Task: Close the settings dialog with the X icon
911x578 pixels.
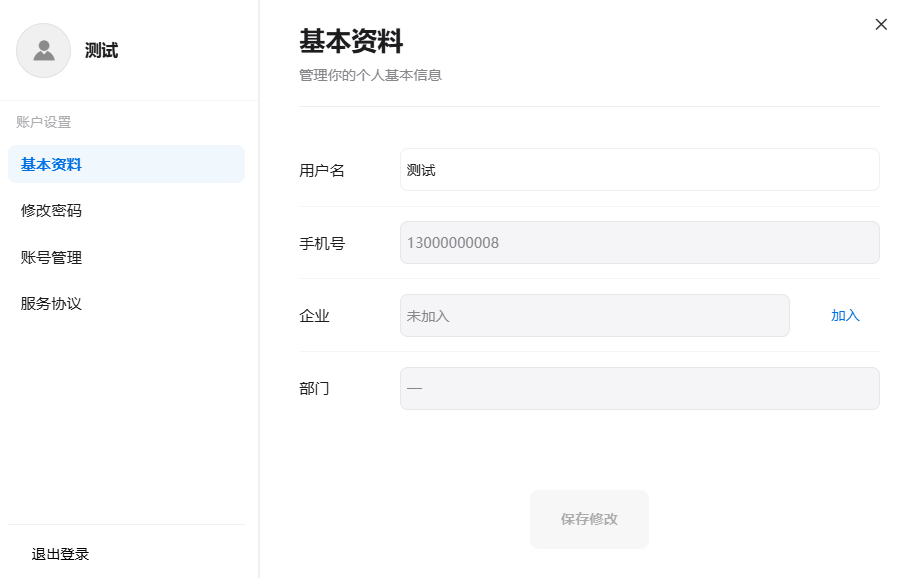Action: (881, 24)
